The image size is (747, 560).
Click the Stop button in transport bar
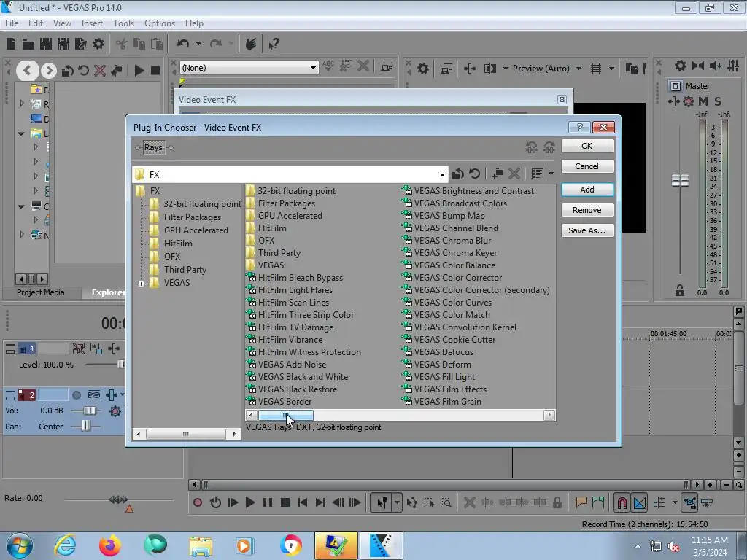pyautogui.click(x=285, y=502)
